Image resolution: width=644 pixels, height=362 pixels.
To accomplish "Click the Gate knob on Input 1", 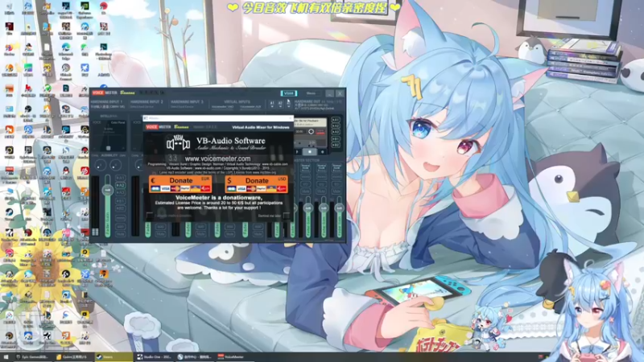I will click(116, 165).
